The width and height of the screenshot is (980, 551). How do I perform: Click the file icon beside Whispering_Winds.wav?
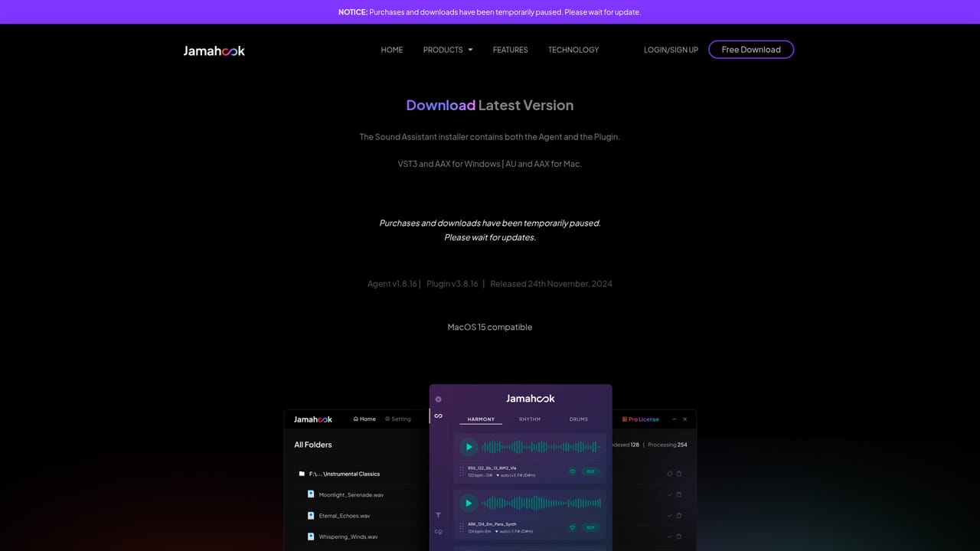pos(311,536)
